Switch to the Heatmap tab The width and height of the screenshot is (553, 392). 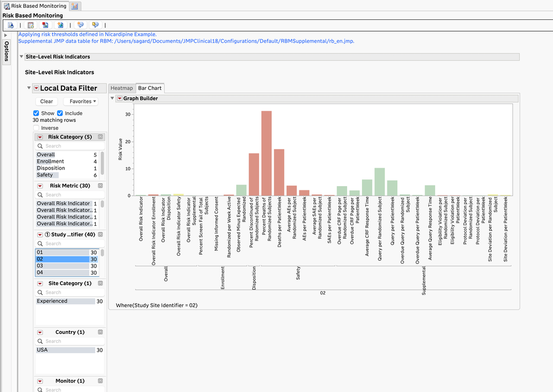[122, 88]
